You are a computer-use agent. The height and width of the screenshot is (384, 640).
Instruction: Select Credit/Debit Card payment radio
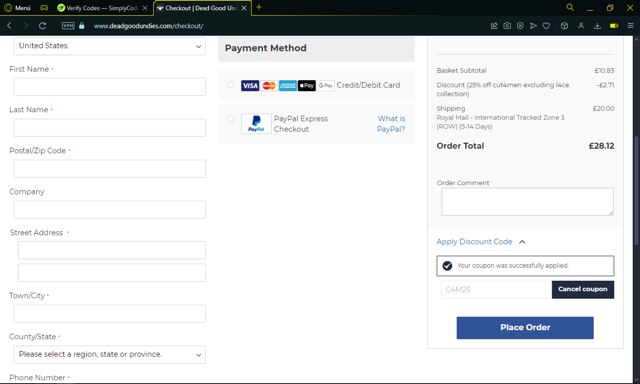[231, 85]
